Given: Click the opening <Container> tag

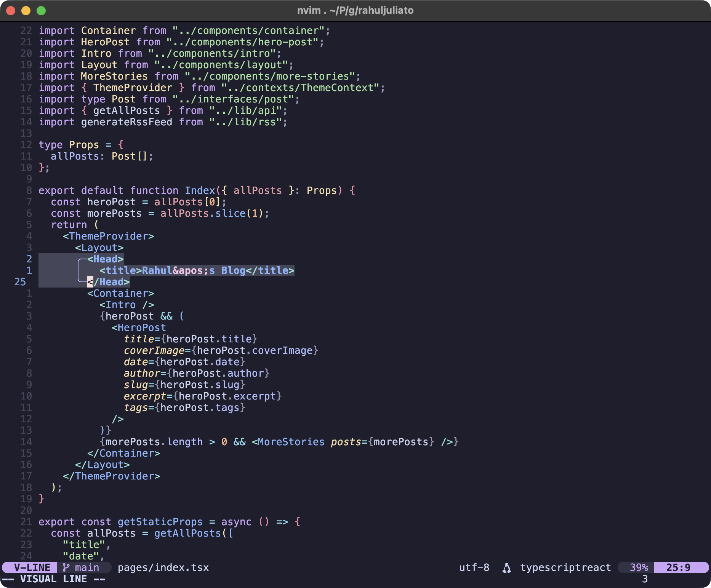Looking at the screenshot, I should click(x=120, y=293).
